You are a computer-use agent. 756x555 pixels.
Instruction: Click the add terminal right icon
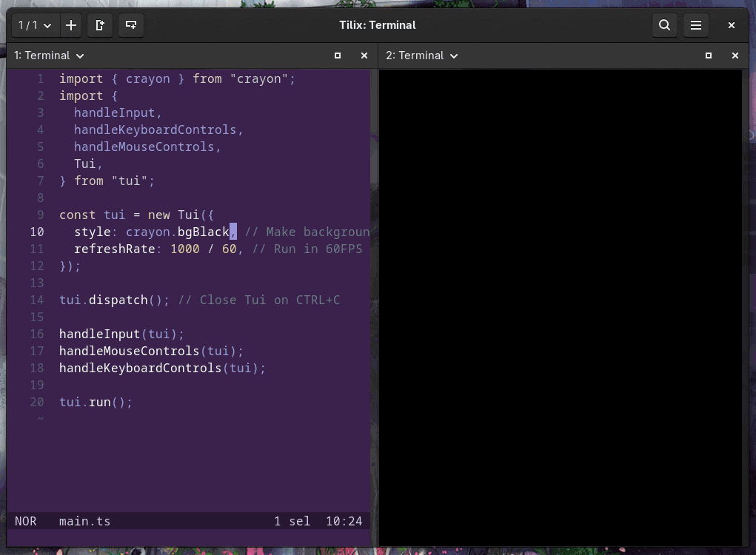tap(100, 25)
